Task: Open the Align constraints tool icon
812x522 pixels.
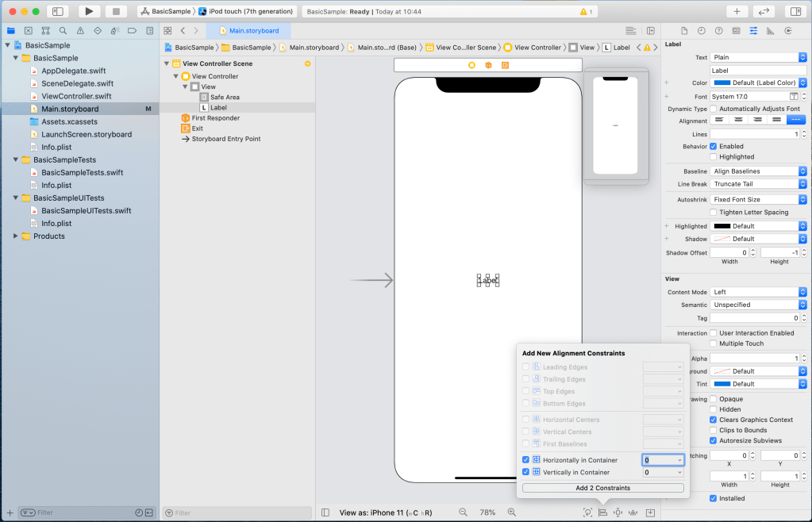Action: [602, 512]
